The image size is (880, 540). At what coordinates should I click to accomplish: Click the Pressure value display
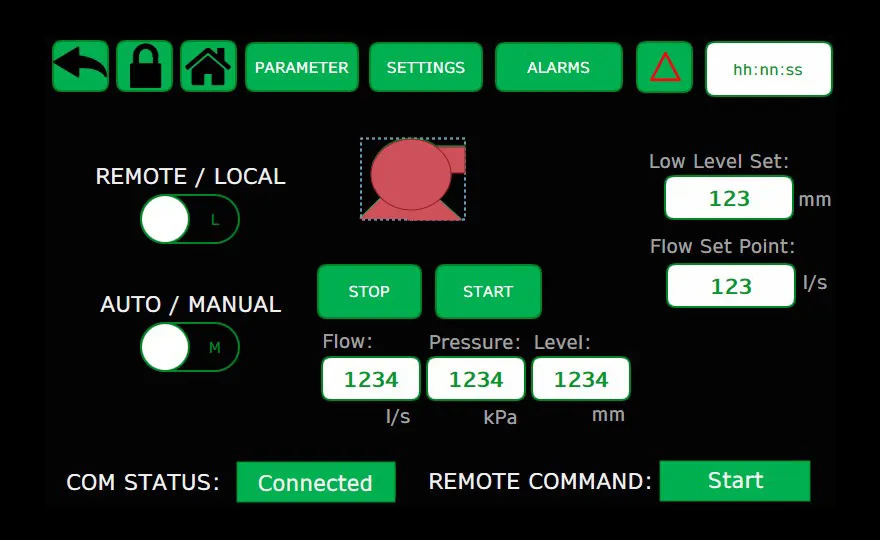[476, 379]
